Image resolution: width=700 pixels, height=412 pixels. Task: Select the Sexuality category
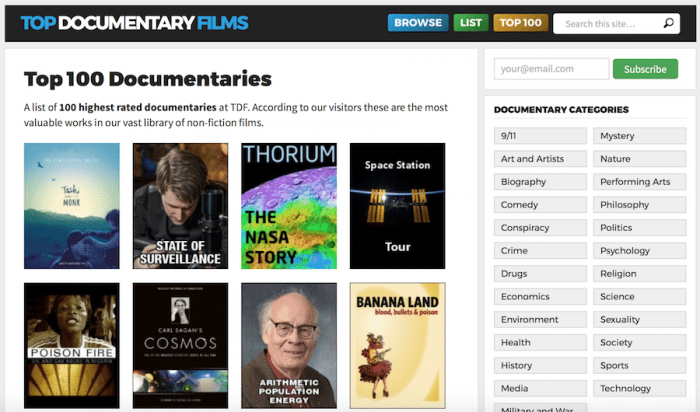pos(639,320)
